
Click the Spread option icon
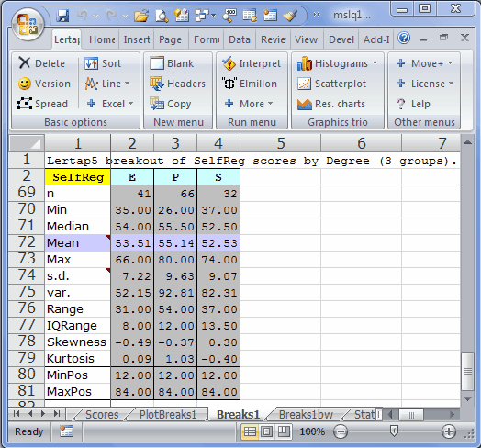pos(25,104)
